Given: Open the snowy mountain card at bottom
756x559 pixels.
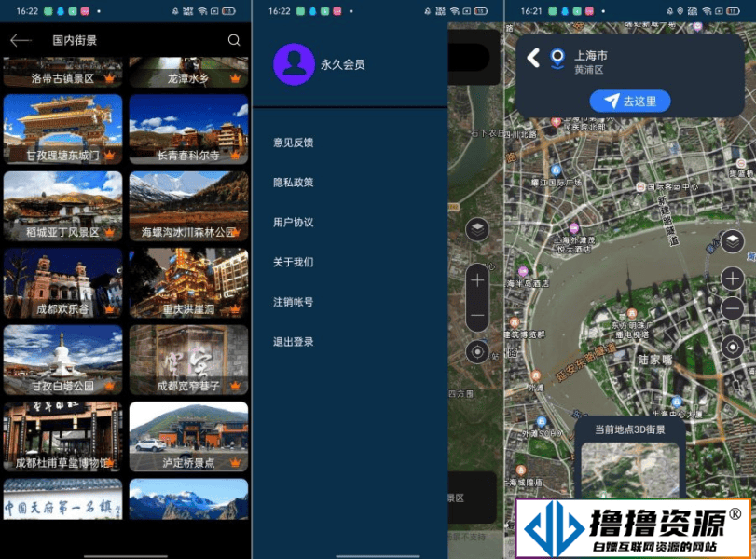Looking at the screenshot, I should pyautogui.click(x=188, y=499).
